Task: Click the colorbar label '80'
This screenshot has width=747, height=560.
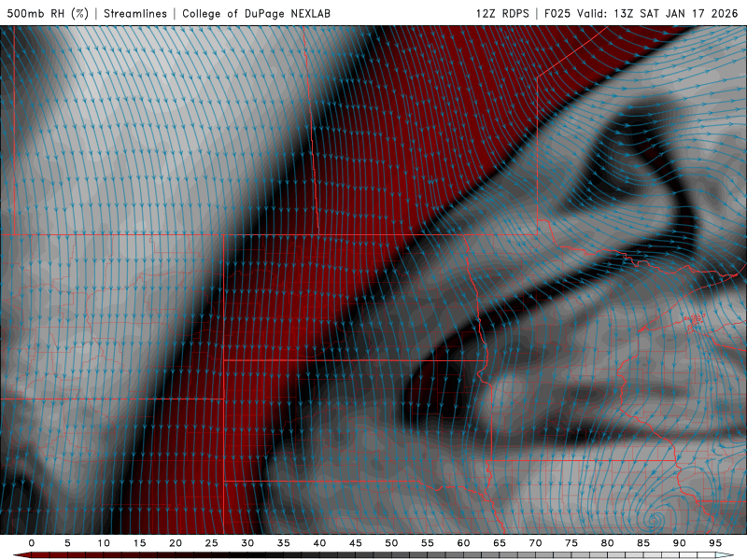Action: click(x=607, y=543)
